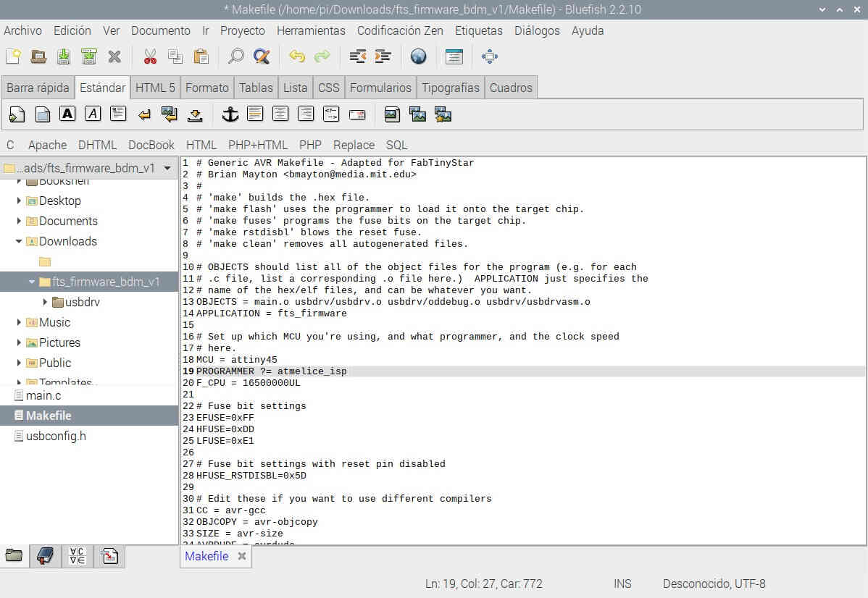Close the Makefile document tab
The width and height of the screenshot is (868, 598).
tap(242, 557)
